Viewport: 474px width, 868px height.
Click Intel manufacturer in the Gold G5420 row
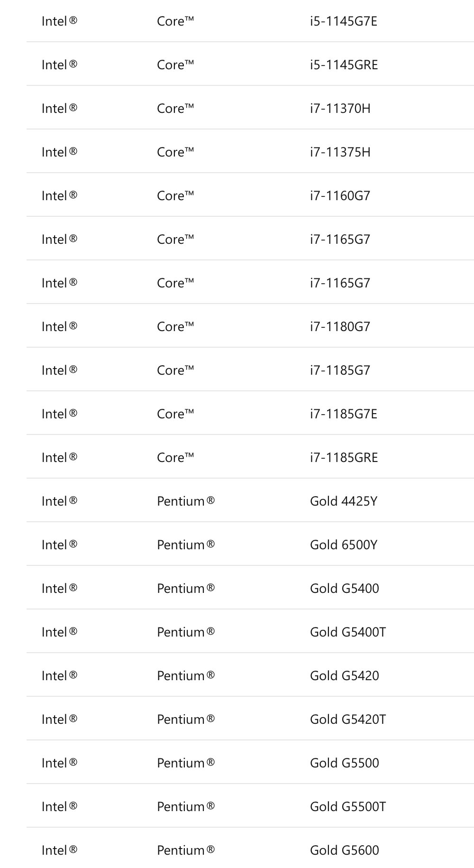(59, 676)
